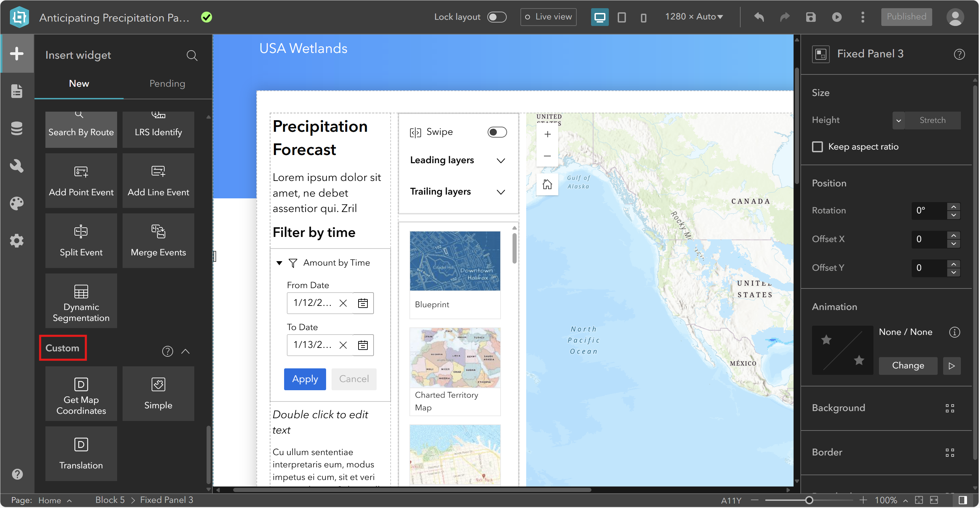Check Keep aspect ratio checkbox

point(817,147)
